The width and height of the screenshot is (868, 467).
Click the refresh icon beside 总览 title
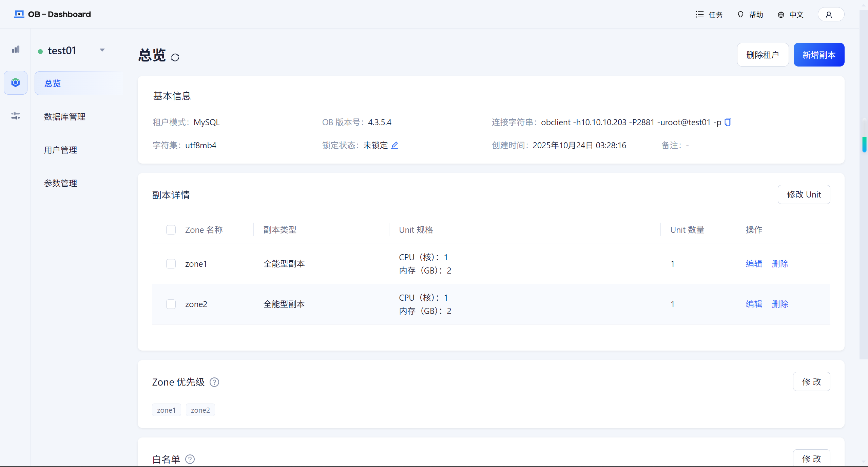175,57
